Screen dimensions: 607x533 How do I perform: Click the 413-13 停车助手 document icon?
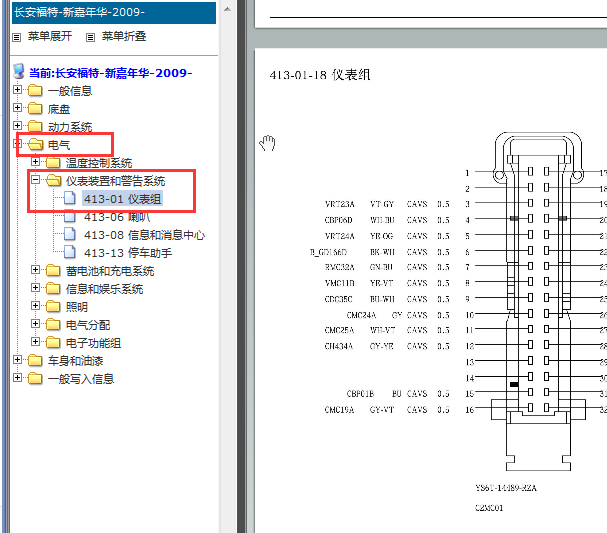[70, 252]
